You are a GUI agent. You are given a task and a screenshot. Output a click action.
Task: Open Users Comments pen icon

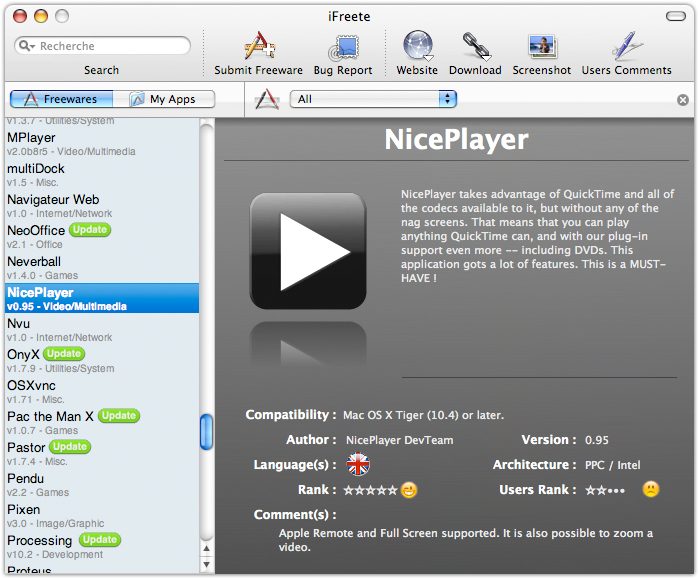[627, 46]
